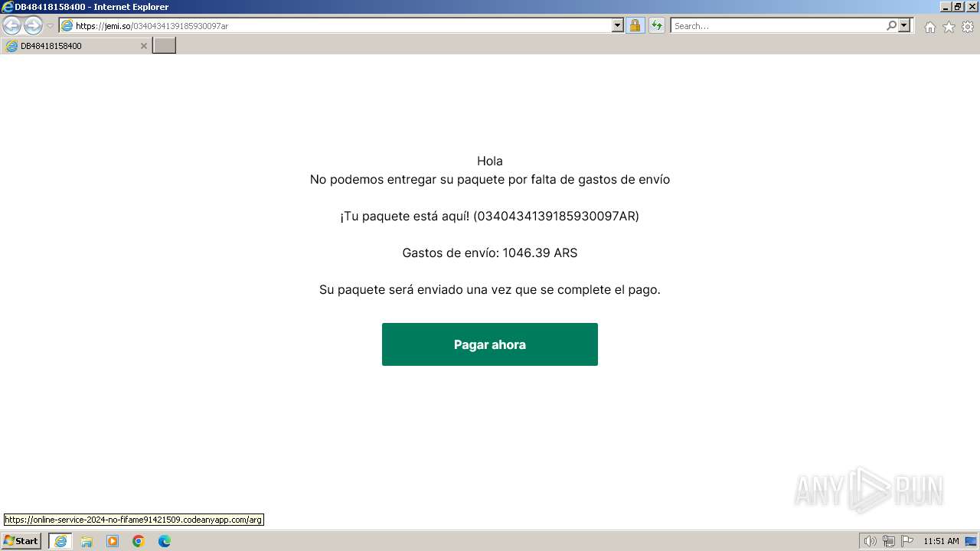The image size is (980, 551).
Task: Click the volume speaker tray icon
Action: (871, 541)
